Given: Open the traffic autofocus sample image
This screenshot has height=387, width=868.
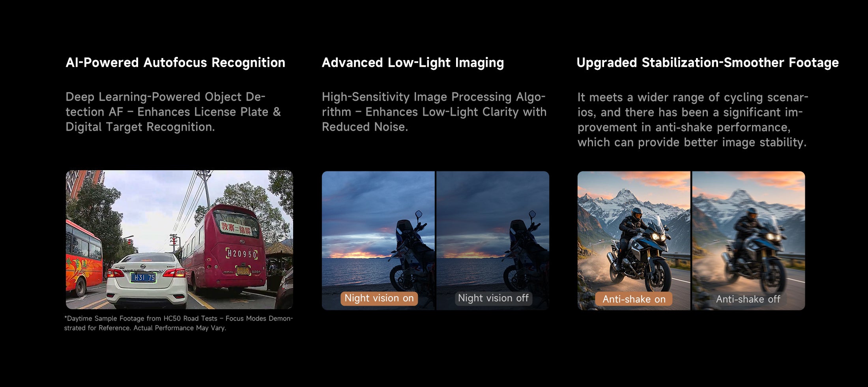Looking at the screenshot, I should click(x=180, y=240).
